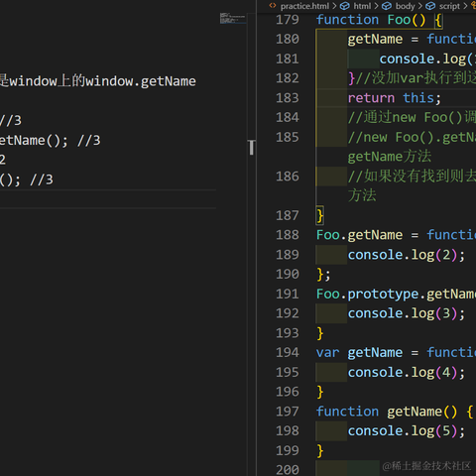Click 'console.log(4);' on line 195
476x476 pixels.
click(407, 373)
